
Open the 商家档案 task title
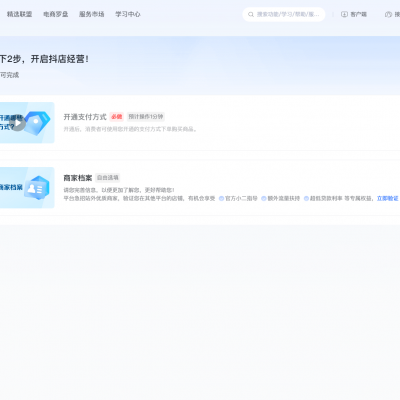78,178
